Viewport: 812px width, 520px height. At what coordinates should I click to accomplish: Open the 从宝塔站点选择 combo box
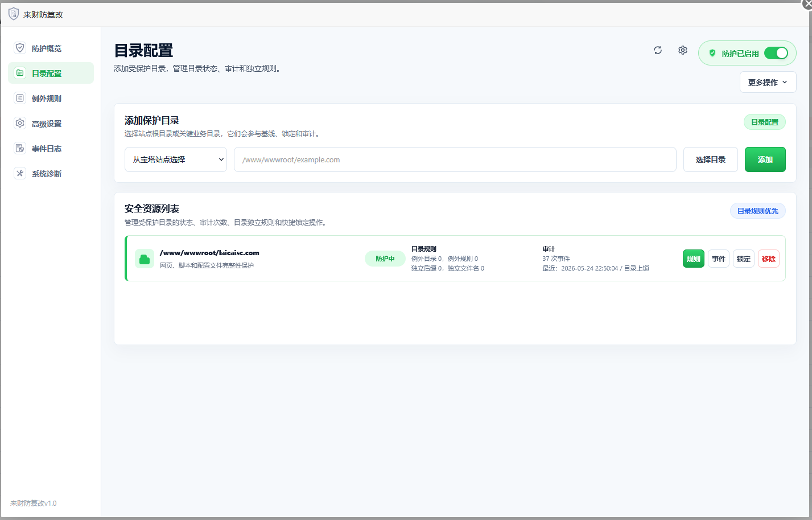click(176, 159)
